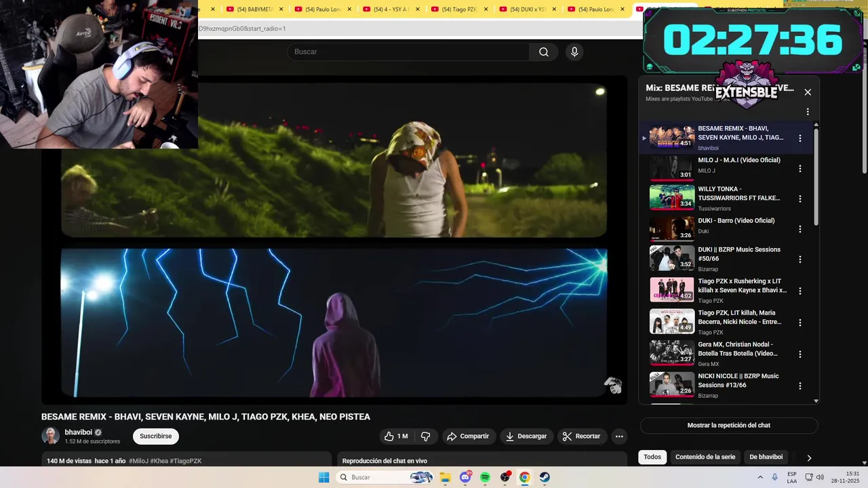Click the Mix playlist vertical scrollbar
The image size is (868, 488).
coord(816,176)
